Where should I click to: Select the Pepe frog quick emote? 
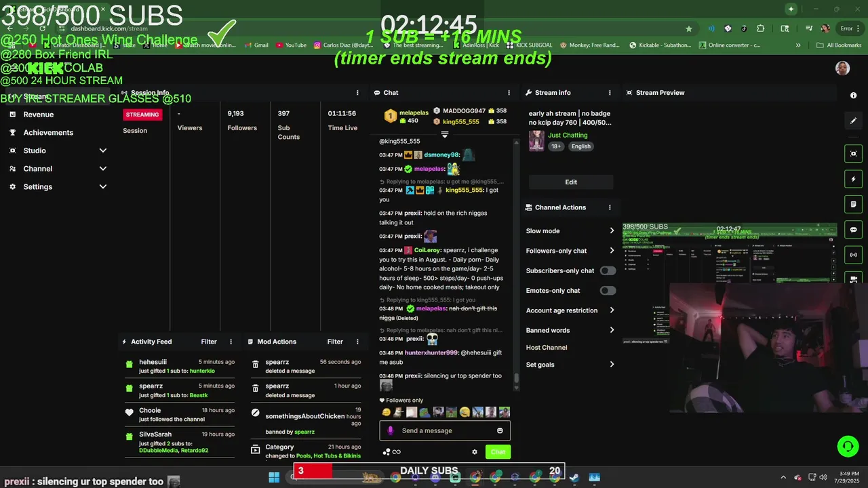pos(425,412)
